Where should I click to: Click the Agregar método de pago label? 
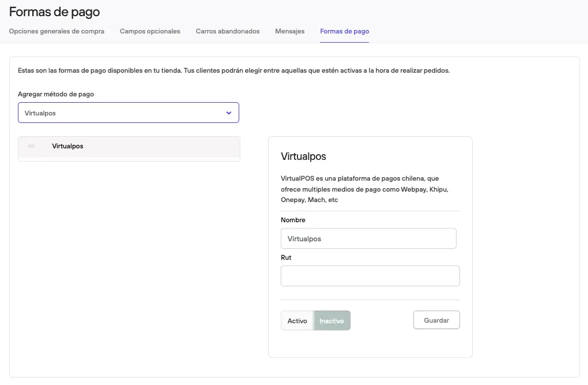56,94
